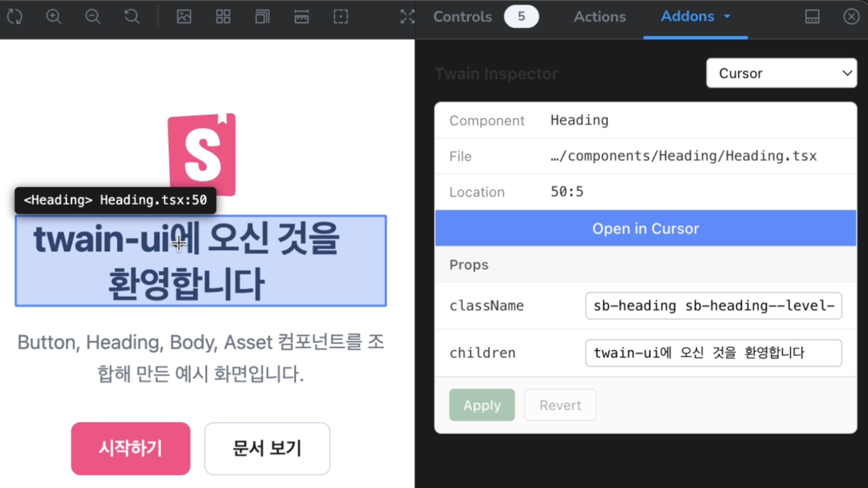Click the 50:5 location value
Screen dimensions: 868x488
click(567, 191)
